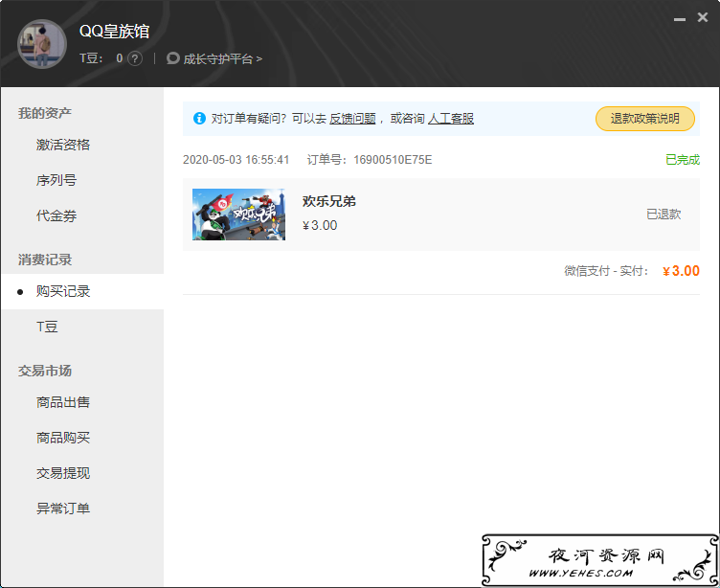Close the window
Screen dimensions: 720x588
click(x=703, y=17)
